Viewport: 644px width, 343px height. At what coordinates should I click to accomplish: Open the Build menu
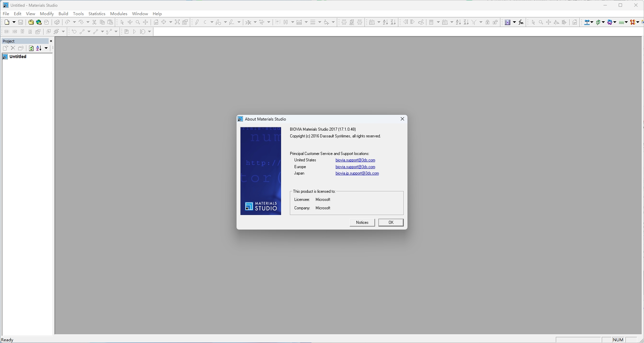(63, 14)
